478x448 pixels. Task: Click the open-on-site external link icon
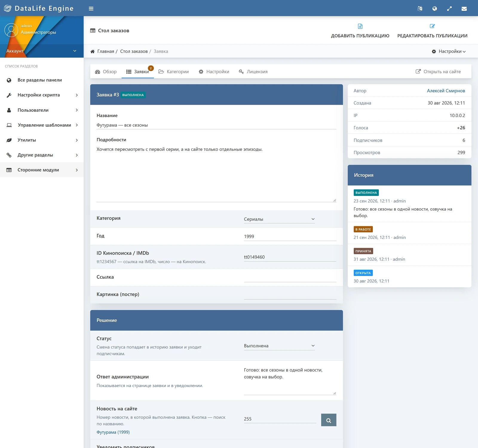418,71
